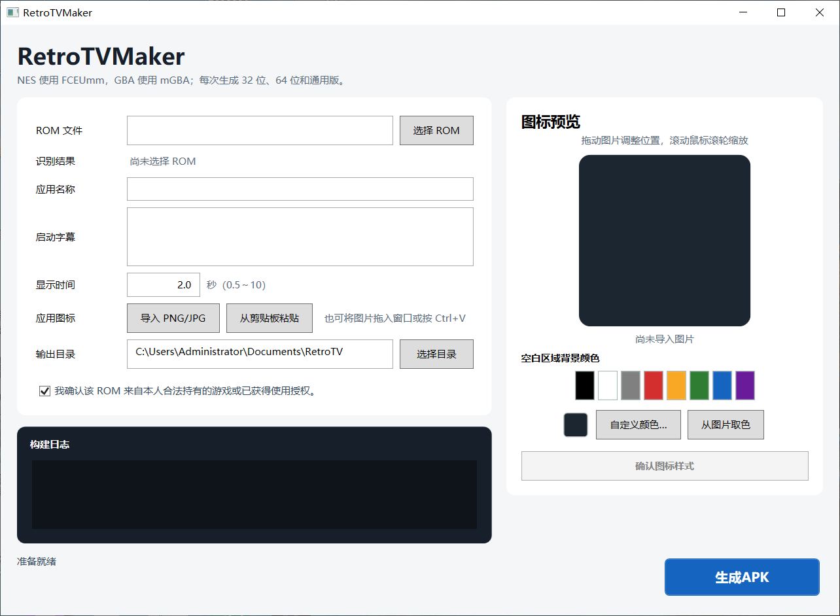Select the black background color swatch
The image size is (840, 616).
[x=585, y=385]
